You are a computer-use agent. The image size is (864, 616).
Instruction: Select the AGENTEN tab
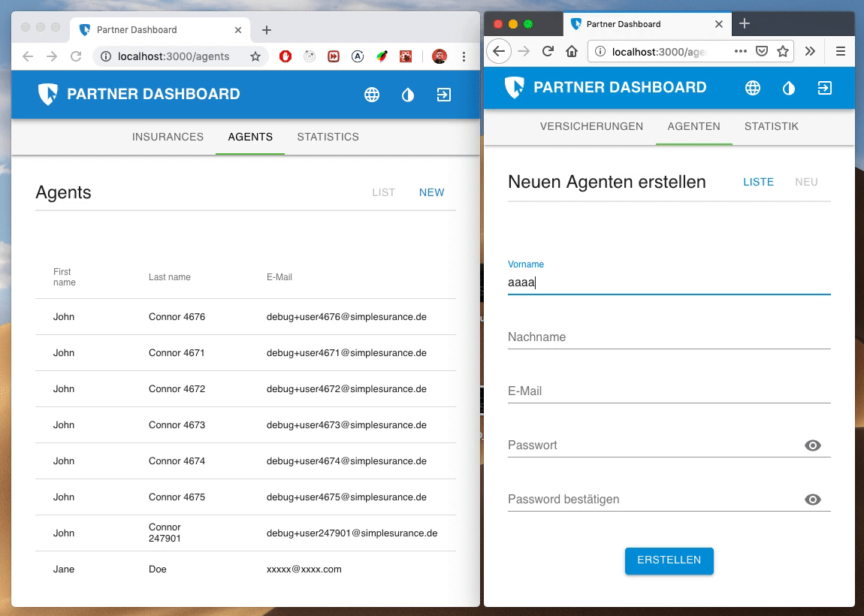pos(693,126)
